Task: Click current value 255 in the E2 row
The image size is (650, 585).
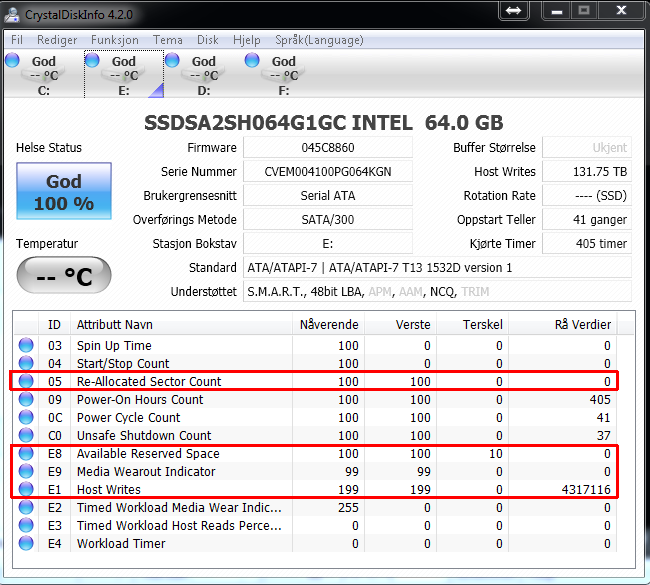Action: click(348, 508)
